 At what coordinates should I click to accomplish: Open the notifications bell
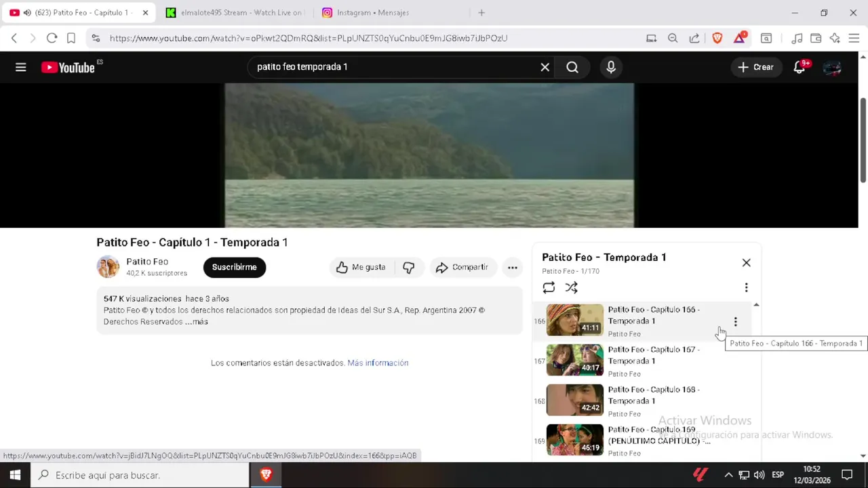(x=800, y=67)
